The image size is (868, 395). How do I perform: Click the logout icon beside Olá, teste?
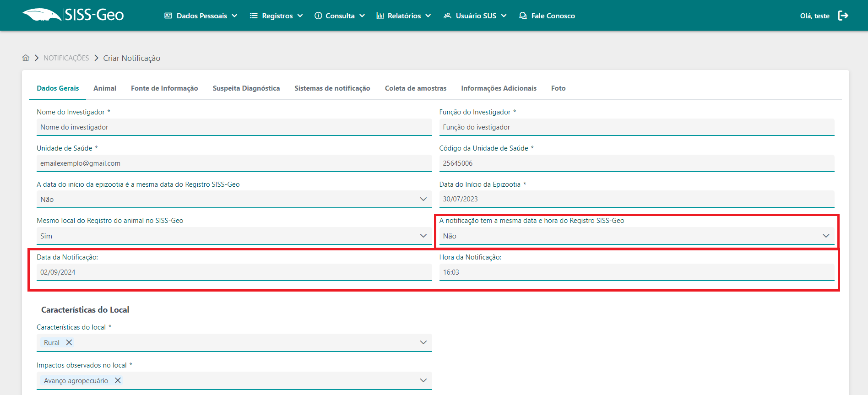point(843,16)
